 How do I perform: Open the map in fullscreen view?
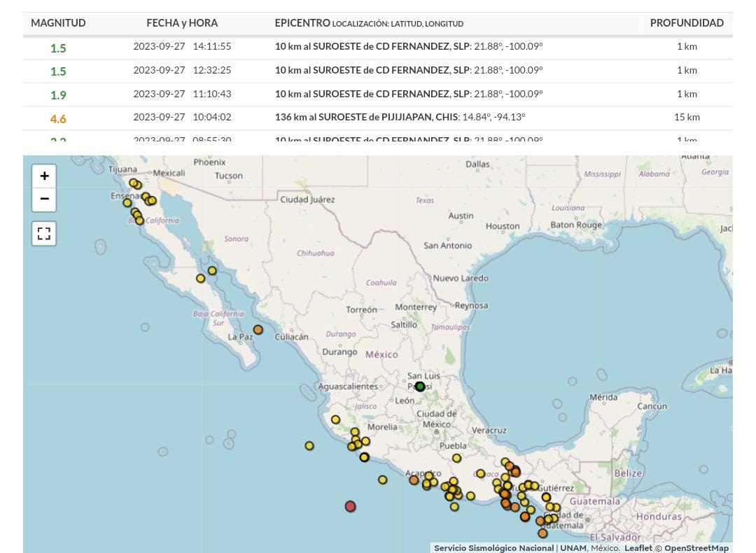(x=44, y=233)
